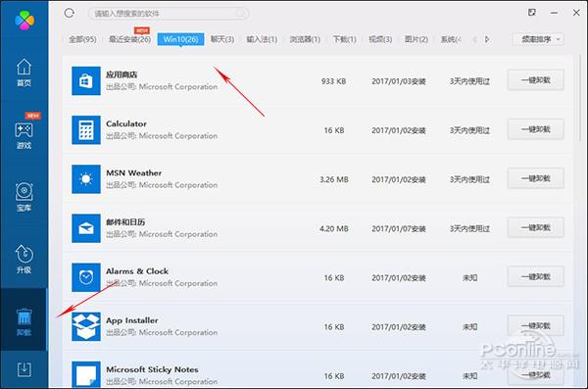588x389 pixels.
Task: Click the 4.20 MB size value
Action: click(x=334, y=229)
